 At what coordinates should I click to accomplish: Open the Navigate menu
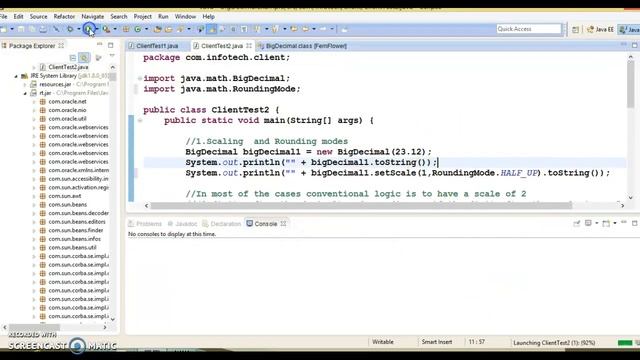pos(93,17)
